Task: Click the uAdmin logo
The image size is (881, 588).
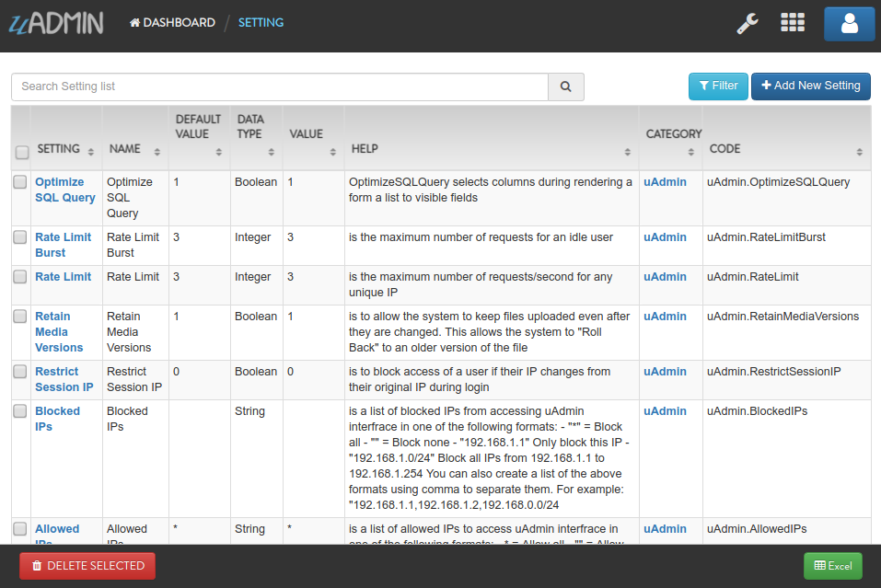Action: [56, 23]
